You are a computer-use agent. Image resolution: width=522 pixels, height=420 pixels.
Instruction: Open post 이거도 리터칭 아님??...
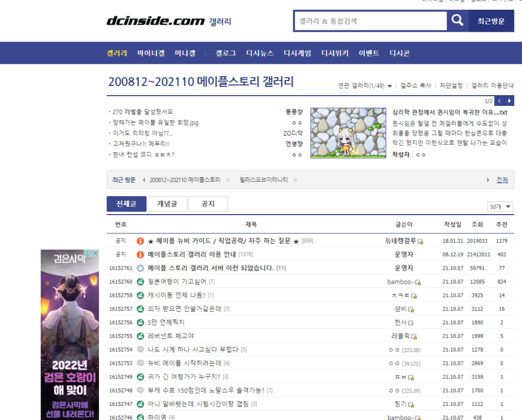click(x=143, y=133)
